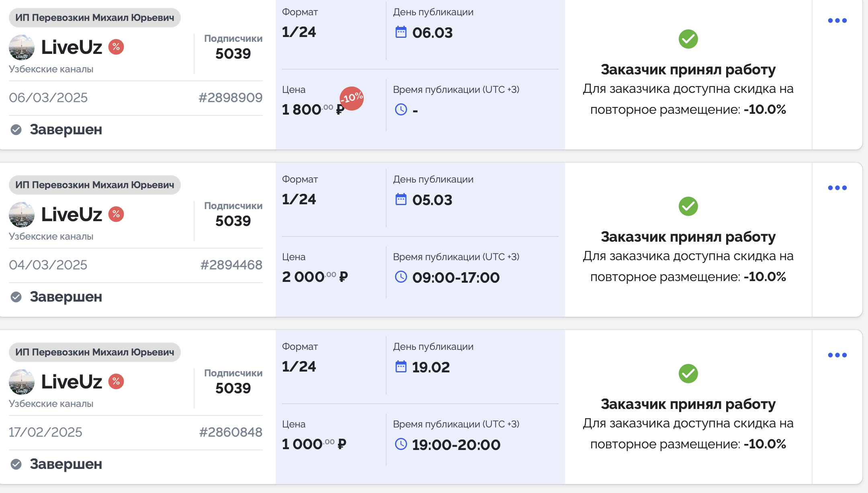
Task: Open three-dot menu for order #2898909
Action: (x=837, y=21)
